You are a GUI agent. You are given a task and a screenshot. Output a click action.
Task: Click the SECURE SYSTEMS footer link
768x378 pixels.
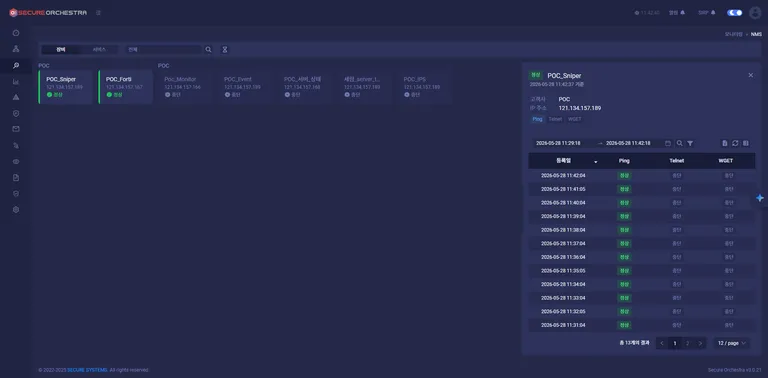click(87, 370)
